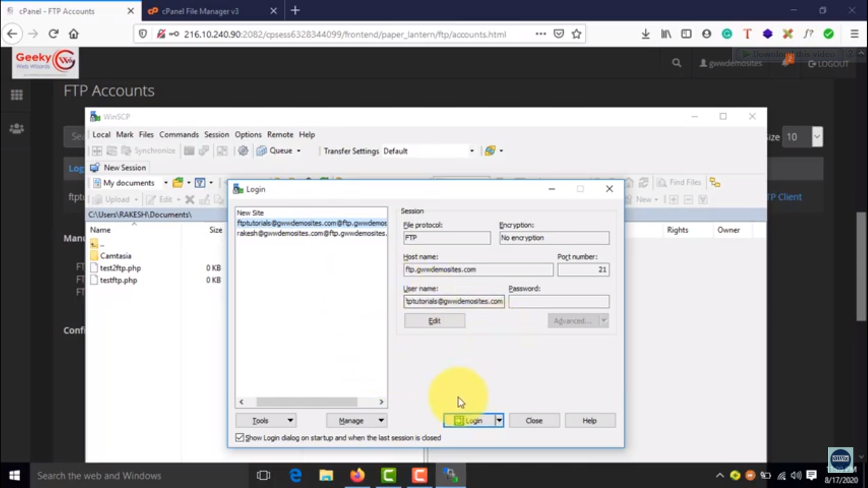The width and height of the screenshot is (868, 488).
Task: Click the Edit toolbar button in WinSCP
Action: pyautogui.click(x=160, y=200)
